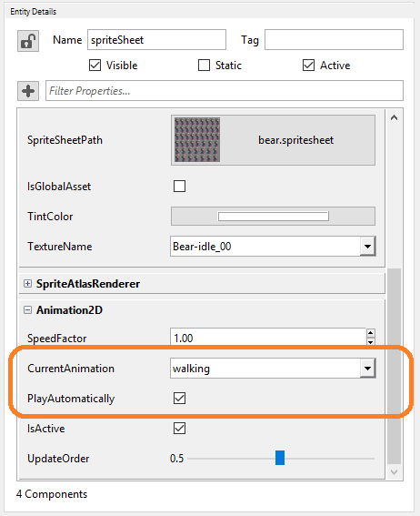Click the scrollbar up arrow
Image resolution: width=420 pixels, height=516 pixels.
tap(394, 117)
